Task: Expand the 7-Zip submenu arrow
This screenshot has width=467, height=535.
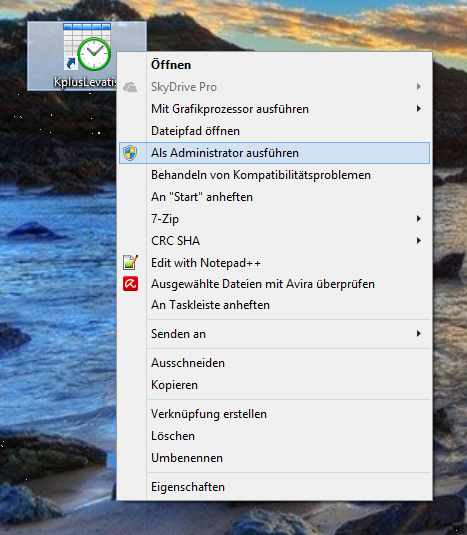Action: point(419,218)
